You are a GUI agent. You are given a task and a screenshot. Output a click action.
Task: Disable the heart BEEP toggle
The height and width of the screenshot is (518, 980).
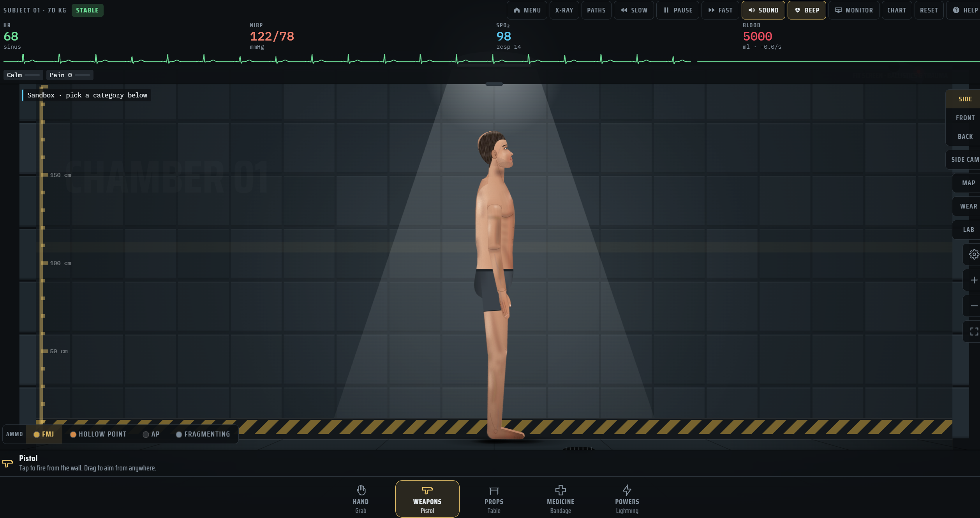pos(806,10)
